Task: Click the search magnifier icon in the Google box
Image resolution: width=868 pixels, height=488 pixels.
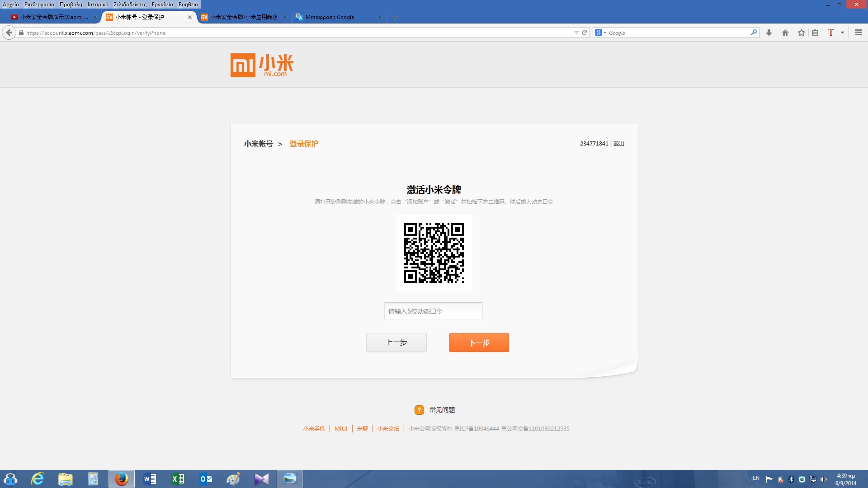Action: (x=754, y=33)
